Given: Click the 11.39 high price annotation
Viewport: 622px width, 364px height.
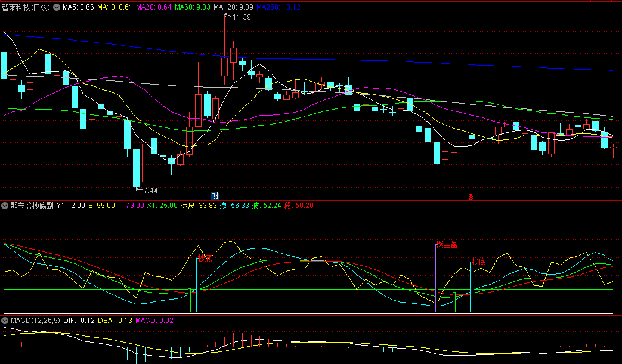Looking at the screenshot, I should pyautogui.click(x=242, y=17).
